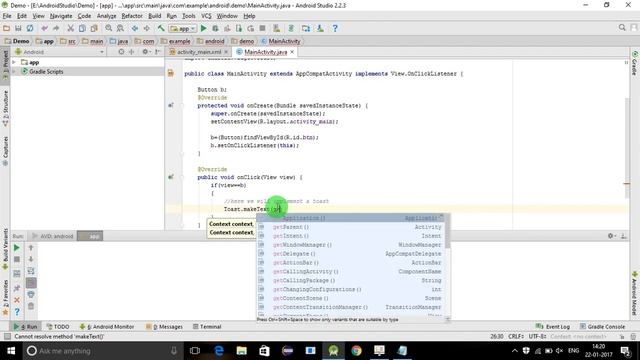The image size is (640, 360).
Task: Toggle the pin tab icon in Run panel
Action: coord(17,288)
